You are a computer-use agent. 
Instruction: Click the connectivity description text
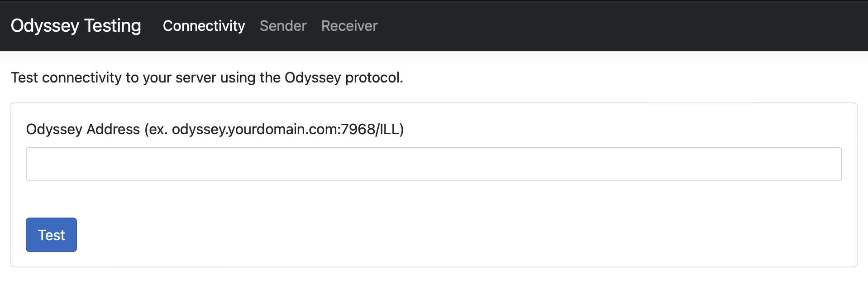tap(207, 78)
